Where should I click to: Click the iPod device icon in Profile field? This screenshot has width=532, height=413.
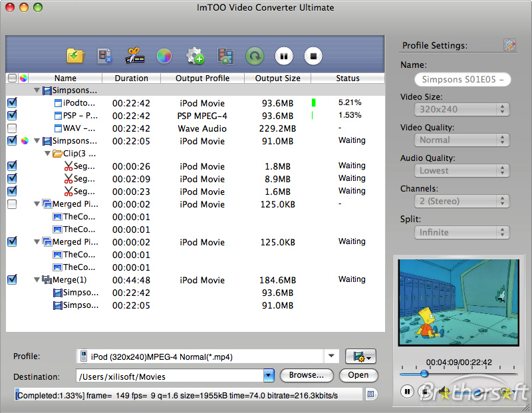point(83,356)
